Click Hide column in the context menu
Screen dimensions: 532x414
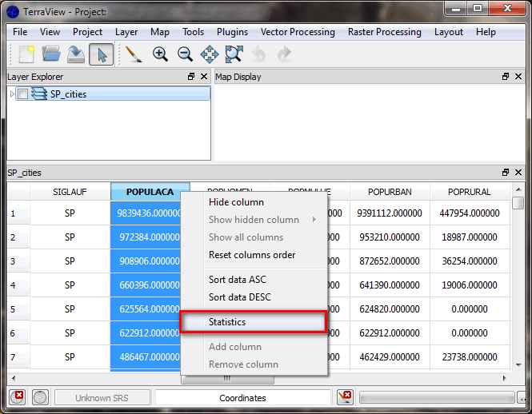pos(236,202)
